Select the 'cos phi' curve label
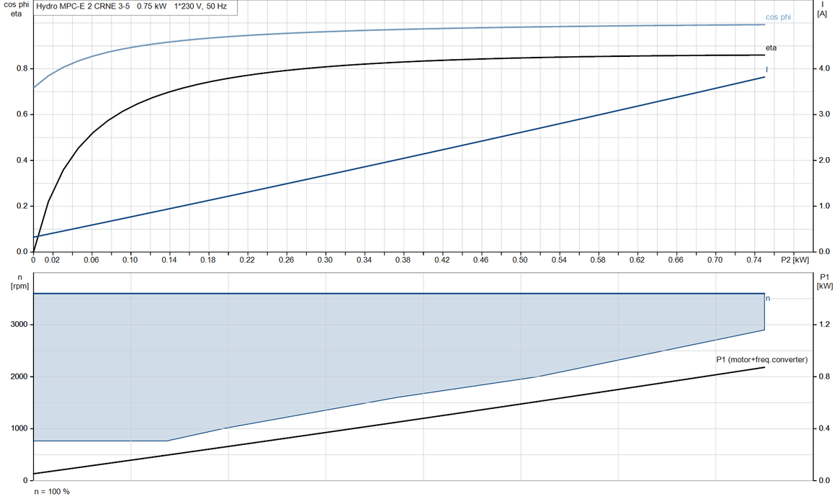 [x=778, y=17]
